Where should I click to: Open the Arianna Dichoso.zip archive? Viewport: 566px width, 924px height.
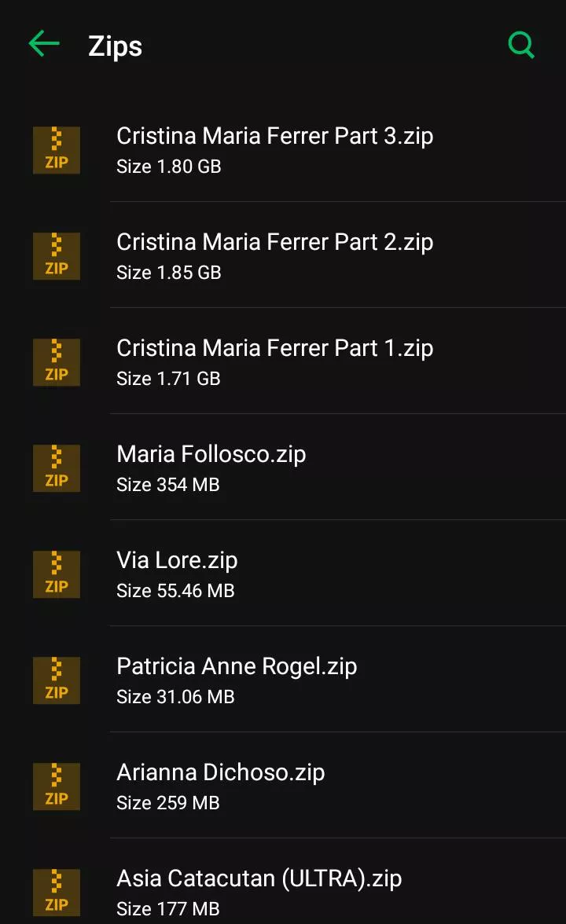tap(220, 772)
